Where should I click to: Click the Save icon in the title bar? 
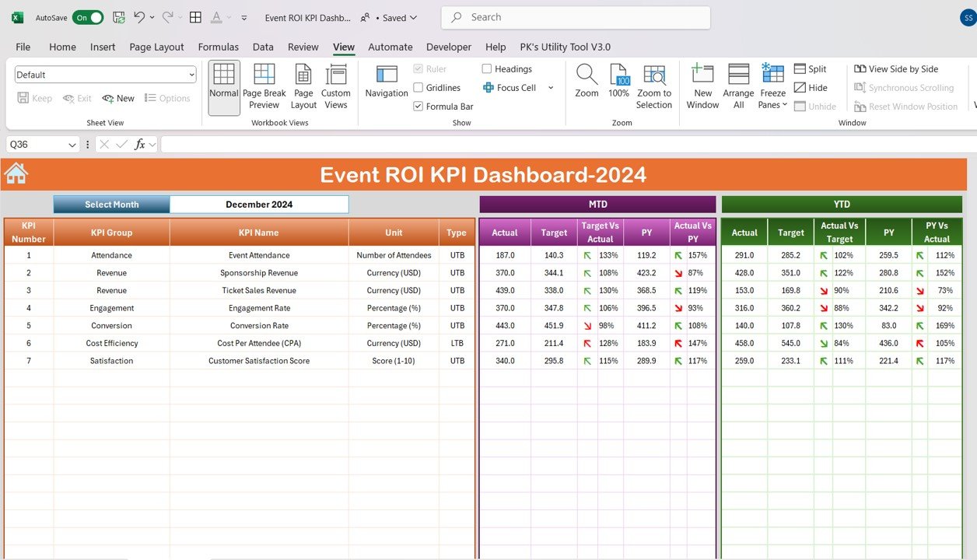pyautogui.click(x=119, y=17)
